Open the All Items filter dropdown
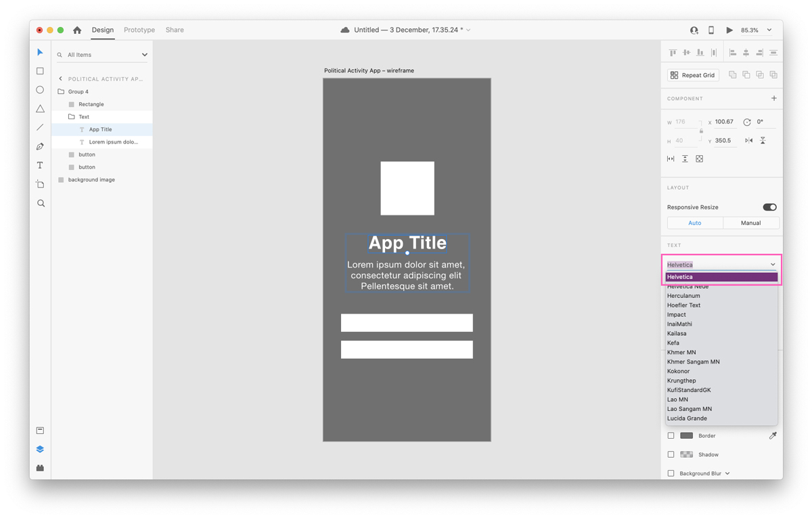The height and width of the screenshot is (518, 812). [x=145, y=55]
